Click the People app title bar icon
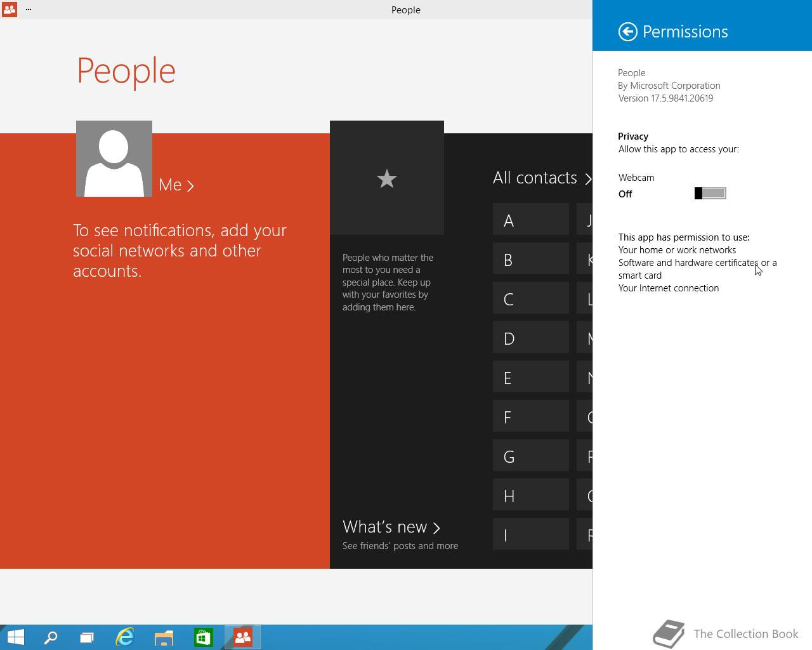This screenshot has width=812, height=650. [x=10, y=10]
